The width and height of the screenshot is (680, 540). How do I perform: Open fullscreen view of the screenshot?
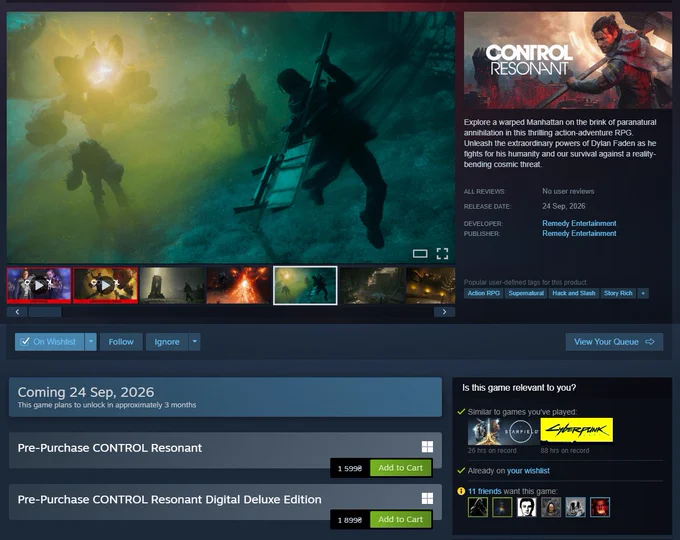click(x=442, y=253)
